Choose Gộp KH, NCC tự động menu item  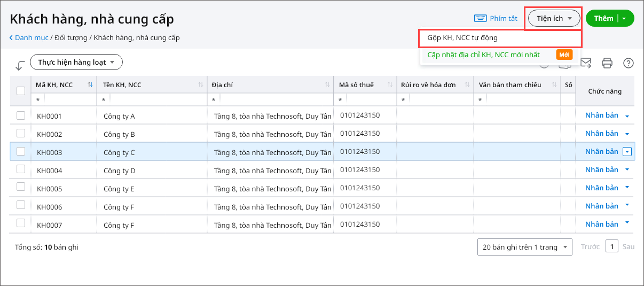pyautogui.click(x=462, y=38)
